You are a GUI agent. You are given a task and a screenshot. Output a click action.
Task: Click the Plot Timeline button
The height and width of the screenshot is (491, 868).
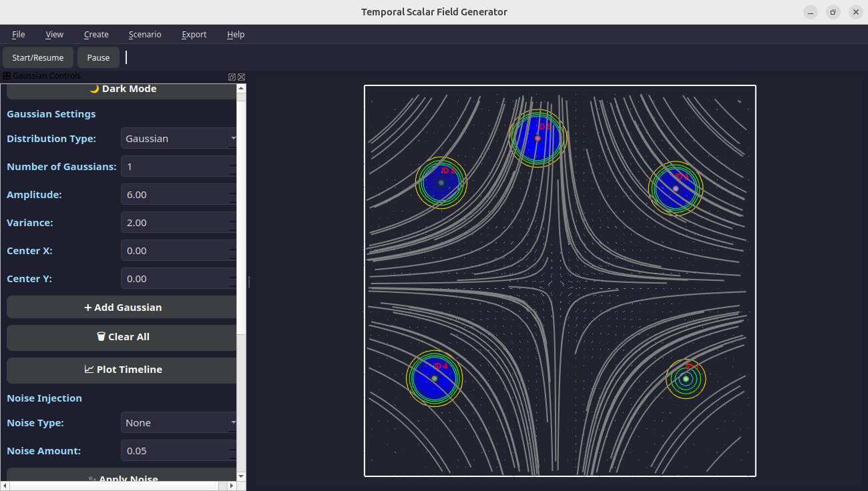122,370
